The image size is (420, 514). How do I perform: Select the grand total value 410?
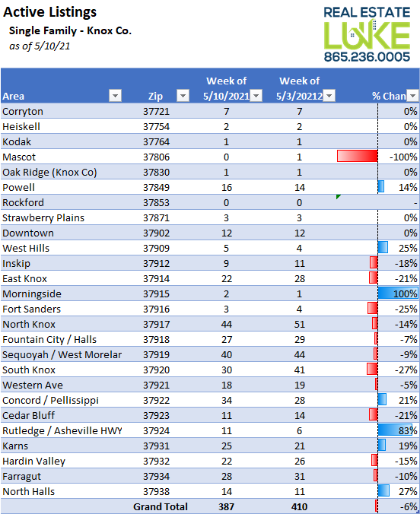pyautogui.click(x=299, y=507)
